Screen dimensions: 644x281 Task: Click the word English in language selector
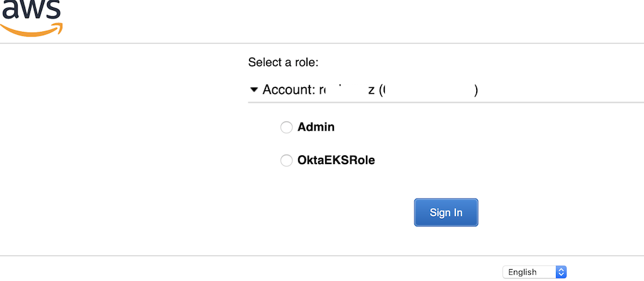(x=523, y=272)
